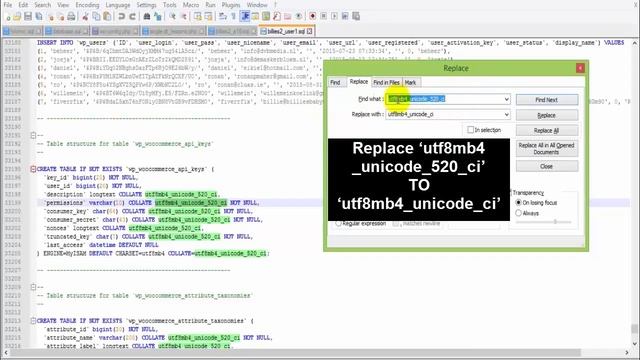Enable the In selection checkbox
640x360 pixels.
pyautogui.click(x=471, y=130)
